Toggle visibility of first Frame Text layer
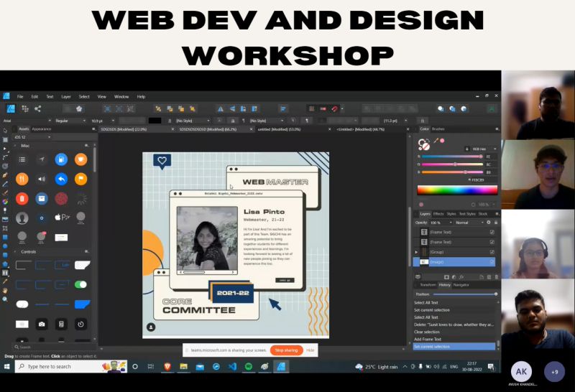575x392 pixels. coord(492,232)
